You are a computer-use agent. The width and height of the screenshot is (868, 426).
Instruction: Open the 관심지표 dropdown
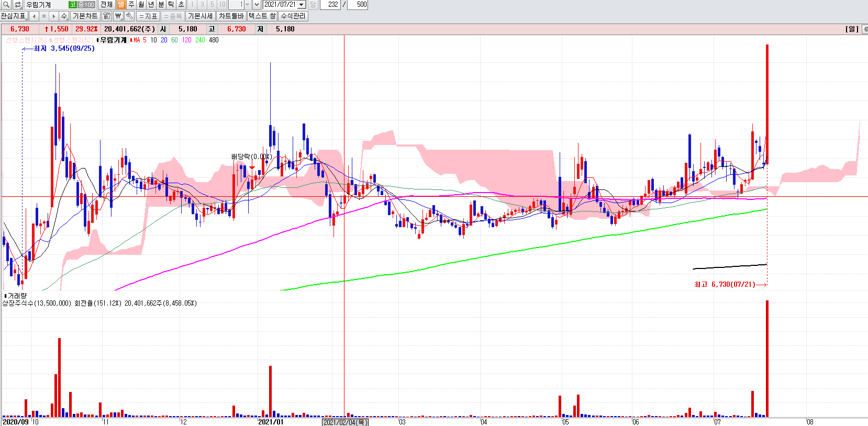click(x=14, y=16)
